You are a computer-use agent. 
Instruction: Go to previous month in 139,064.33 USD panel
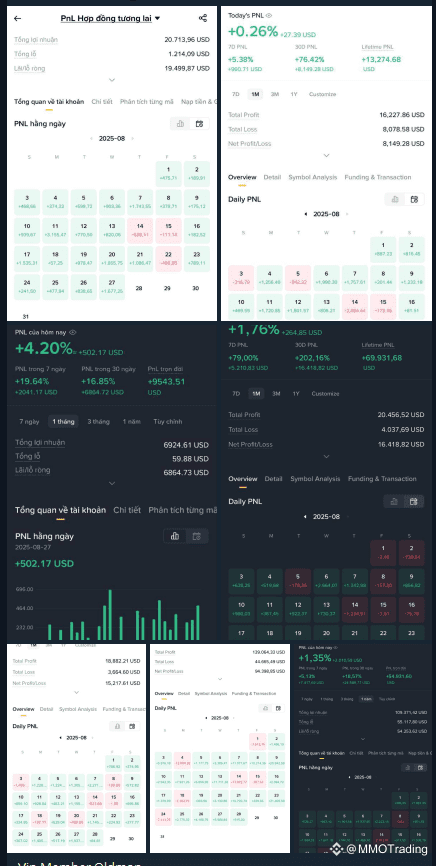coord(206,718)
